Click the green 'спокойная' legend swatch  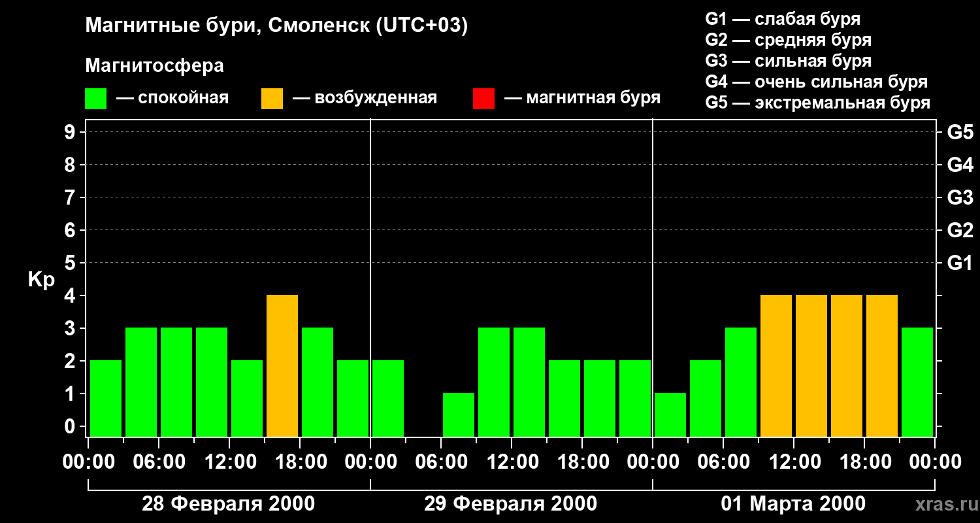[x=95, y=99]
